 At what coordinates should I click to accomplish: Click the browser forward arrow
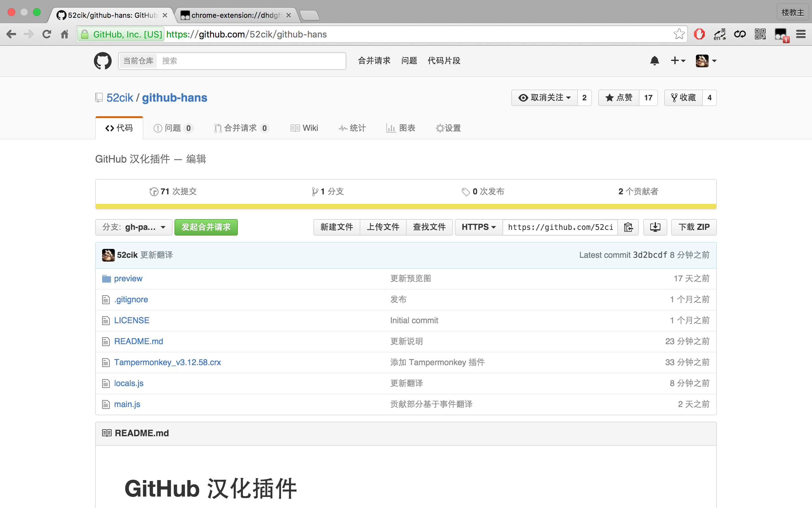click(x=29, y=34)
